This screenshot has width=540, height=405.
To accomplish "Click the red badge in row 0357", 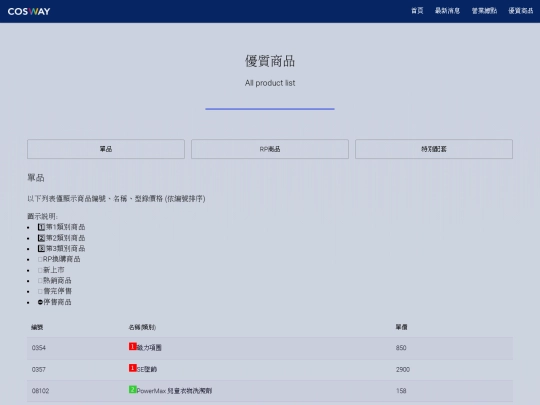I will tap(133, 368).
